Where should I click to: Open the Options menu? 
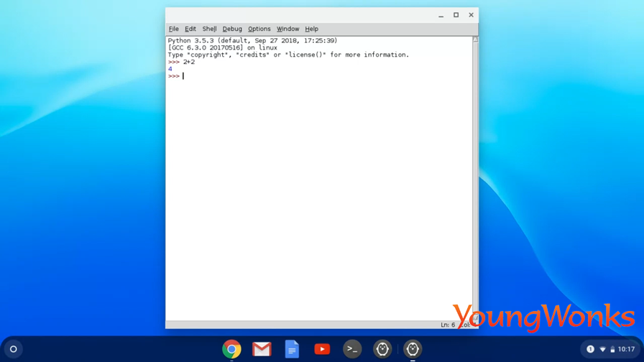(x=259, y=29)
